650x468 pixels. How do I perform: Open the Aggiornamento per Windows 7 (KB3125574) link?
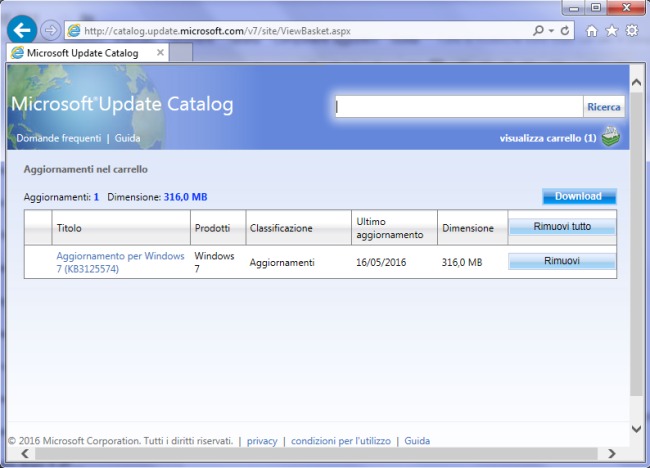120,262
